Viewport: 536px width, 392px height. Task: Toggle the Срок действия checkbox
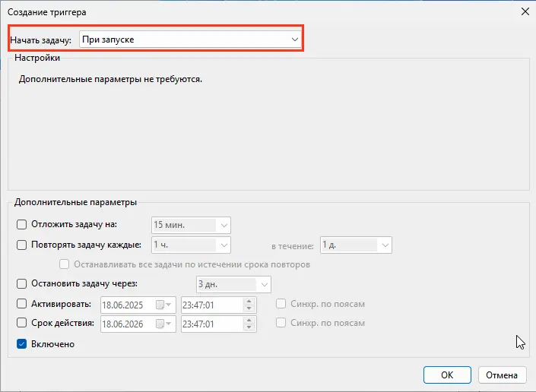[21, 324]
